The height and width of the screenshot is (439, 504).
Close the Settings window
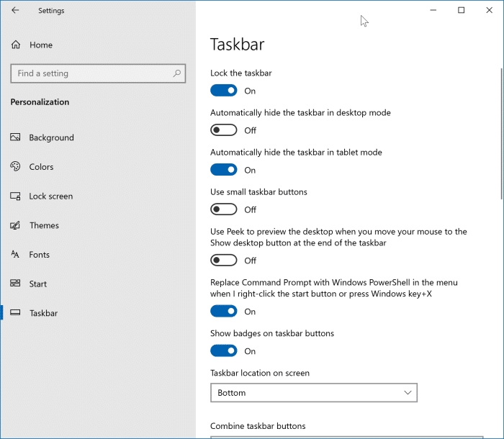[x=489, y=10]
